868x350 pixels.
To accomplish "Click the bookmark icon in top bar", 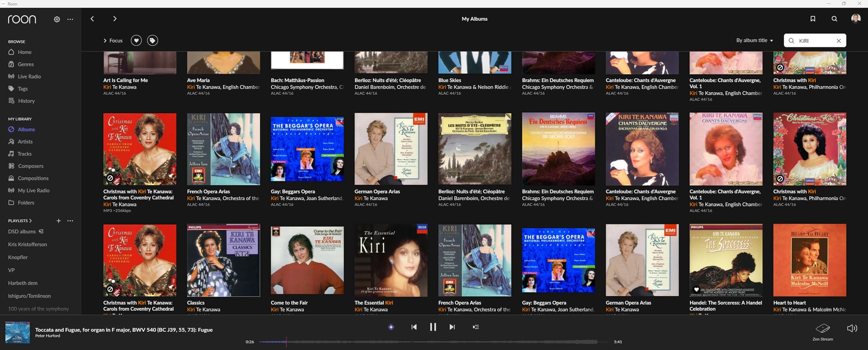I will pyautogui.click(x=812, y=19).
